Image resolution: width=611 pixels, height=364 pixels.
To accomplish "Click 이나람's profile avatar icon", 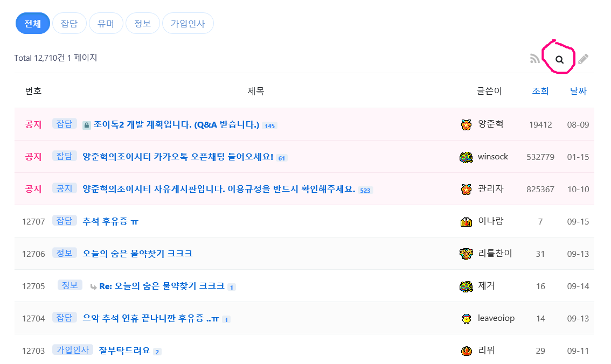I will [466, 221].
